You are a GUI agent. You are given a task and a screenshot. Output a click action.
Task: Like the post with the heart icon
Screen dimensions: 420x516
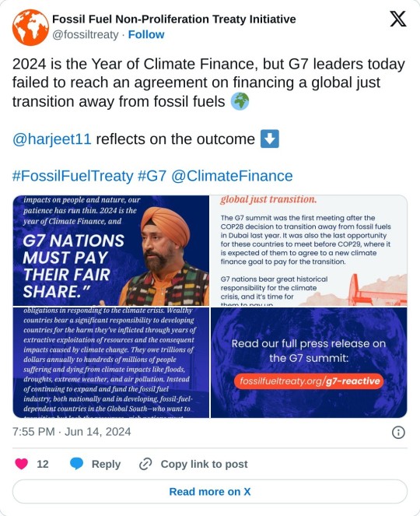point(22,464)
